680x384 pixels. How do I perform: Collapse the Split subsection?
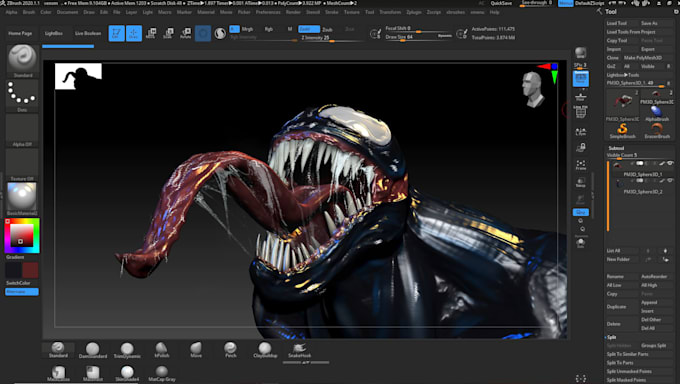coord(611,337)
